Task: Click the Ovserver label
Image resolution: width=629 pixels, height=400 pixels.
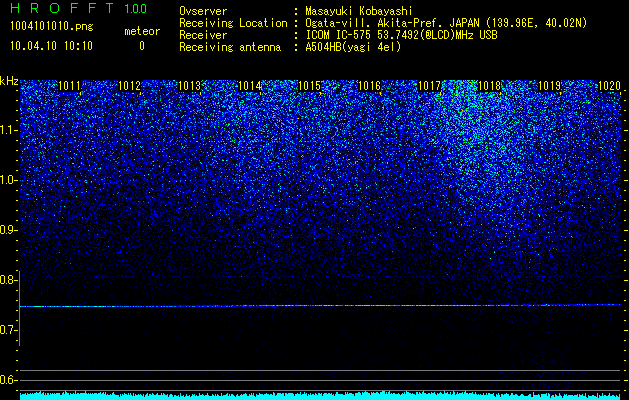Action: coord(203,11)
